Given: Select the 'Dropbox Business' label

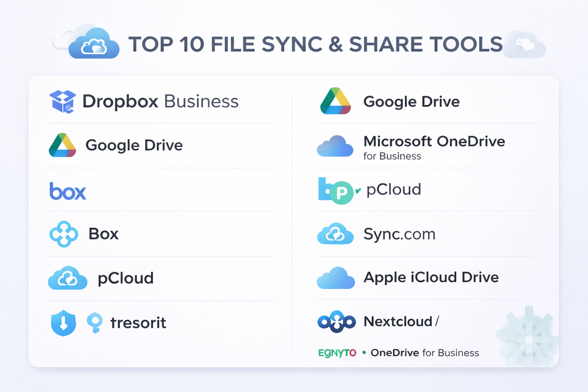Looking at the screenshot, I should click(x=160, y=101).
